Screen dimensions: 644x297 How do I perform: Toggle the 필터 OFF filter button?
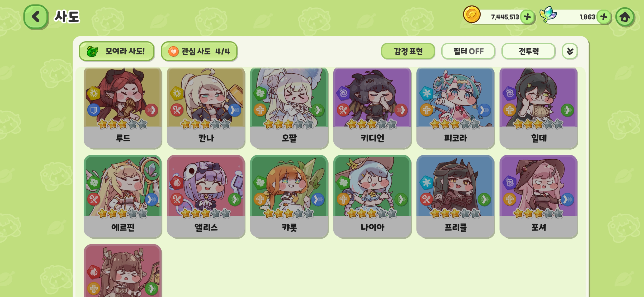click(468, 51)
